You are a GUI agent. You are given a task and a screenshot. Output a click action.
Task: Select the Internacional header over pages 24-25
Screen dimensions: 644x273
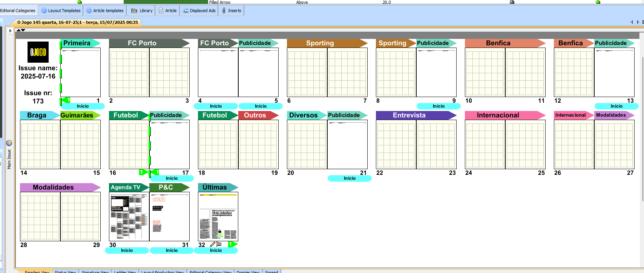(x=505, y=115)
